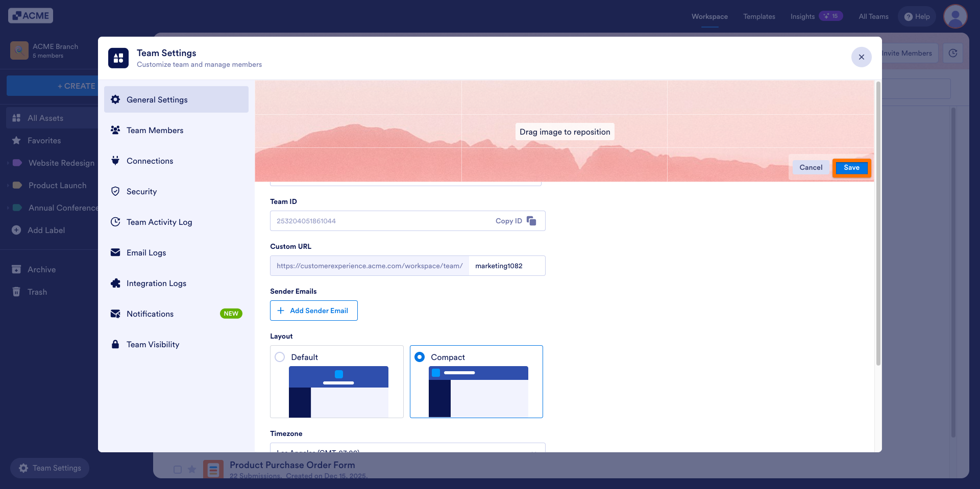980x489 pixels.
Task: Click the cover image reposition area
Action: coord(564,131)
